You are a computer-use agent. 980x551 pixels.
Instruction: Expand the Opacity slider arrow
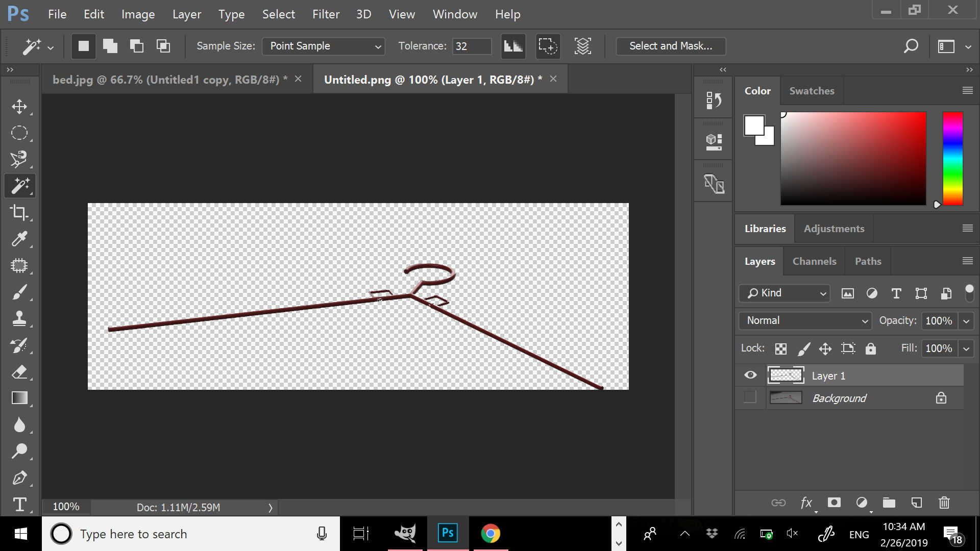click(x=966, y=321)
